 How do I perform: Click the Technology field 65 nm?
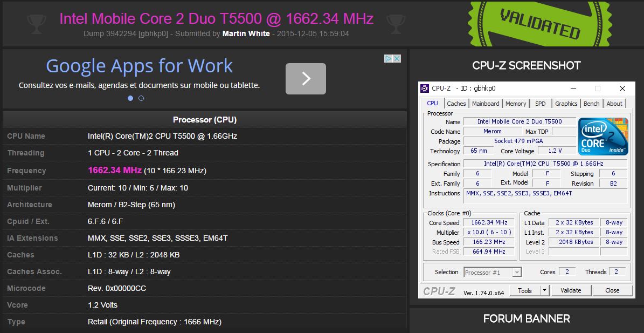[479, 151]
